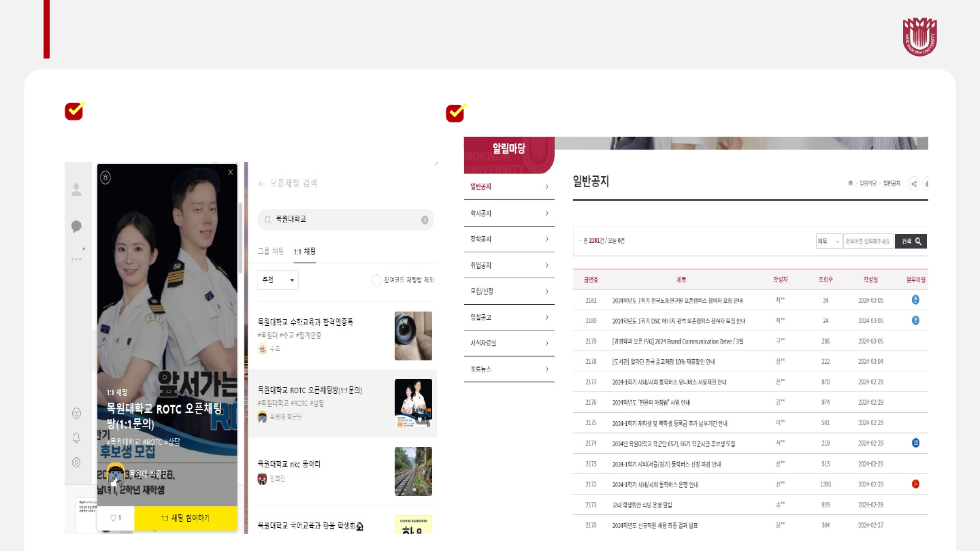Open the 추천 sort dropdown
This screenshot has width=980, height=551.
(278, 280)
